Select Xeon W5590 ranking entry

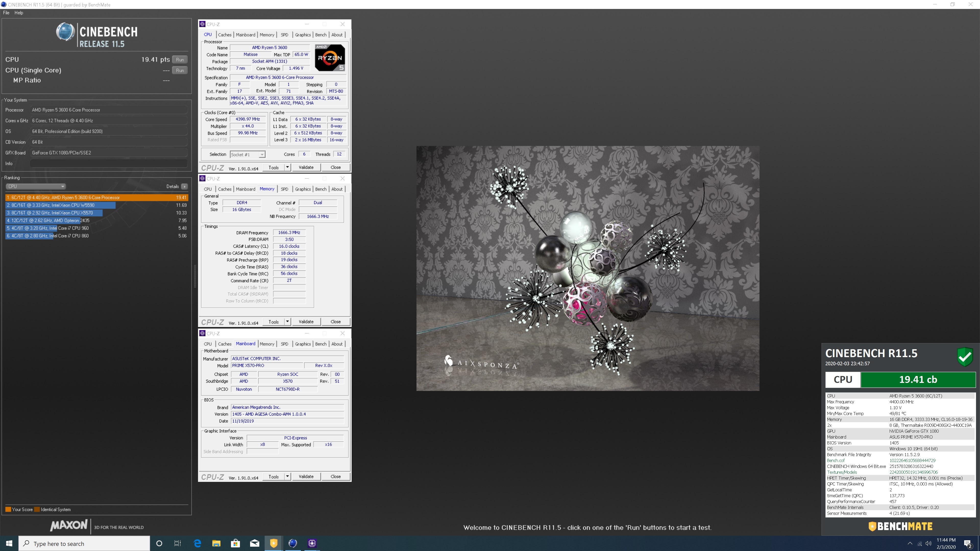[97, 205]
